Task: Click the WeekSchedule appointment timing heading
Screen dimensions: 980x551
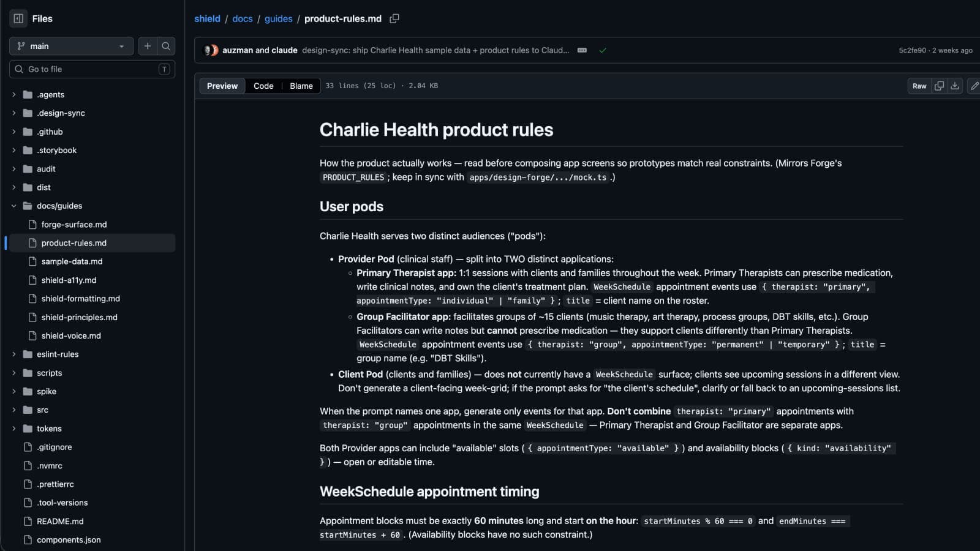Action: pyautogui.click(x=429, y=492)
